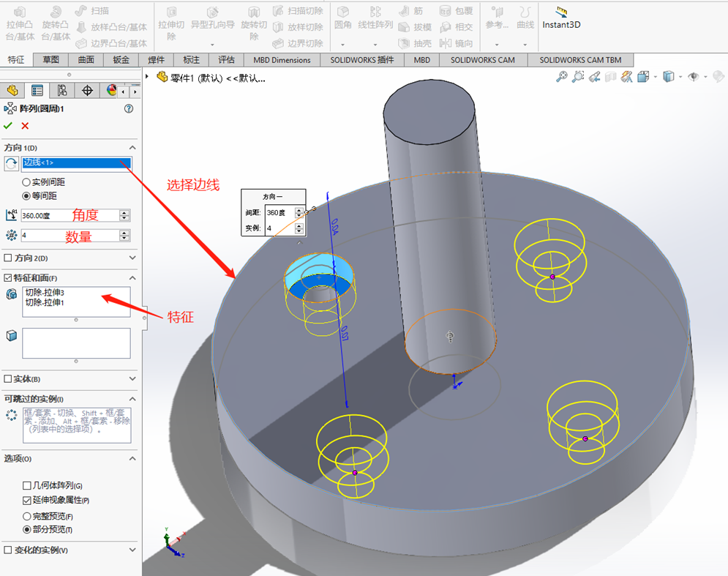Expand the 零件1 feature tree arrow
The width and height of the screenshot is (728, 576).
147,77
